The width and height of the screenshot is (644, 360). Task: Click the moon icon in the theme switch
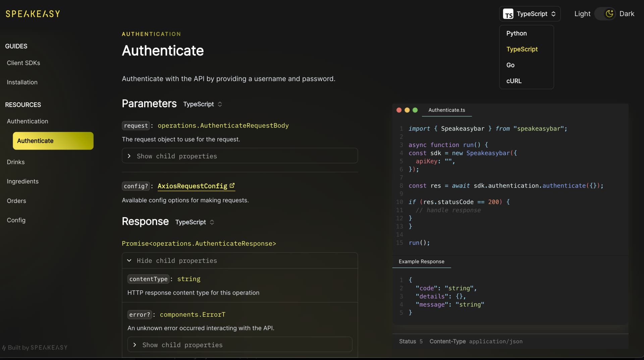point(609,14)
